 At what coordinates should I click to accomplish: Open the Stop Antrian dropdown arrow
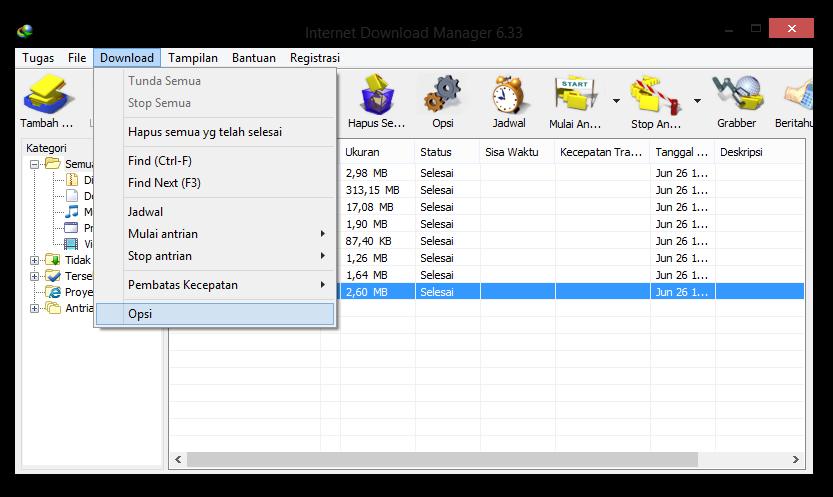coord(697,100)
